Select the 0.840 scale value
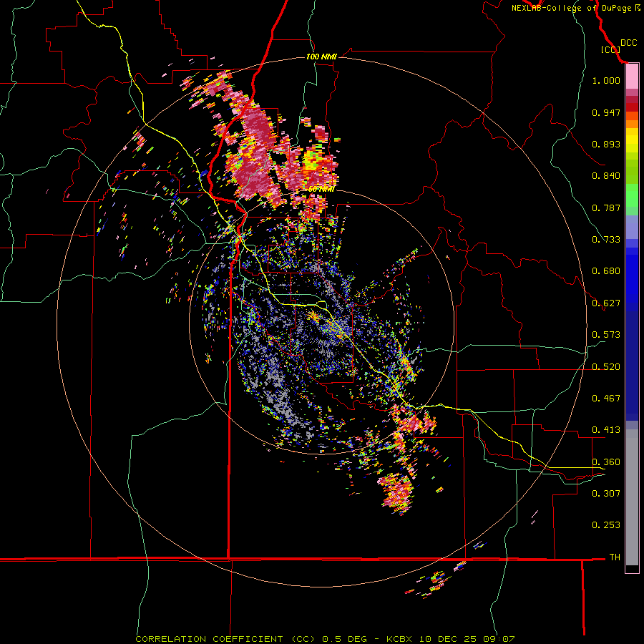Viewport: 644px width, 644px height. [x=606, y=176]
